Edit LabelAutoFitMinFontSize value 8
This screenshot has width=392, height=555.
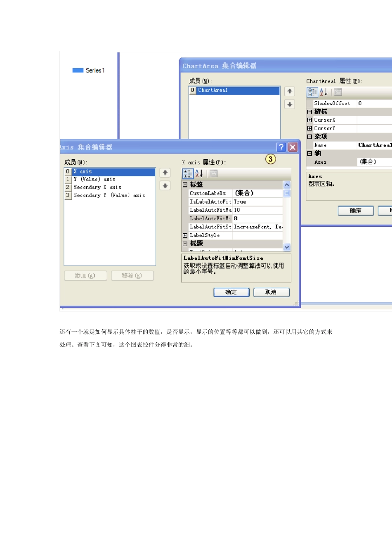click(257, 218)
